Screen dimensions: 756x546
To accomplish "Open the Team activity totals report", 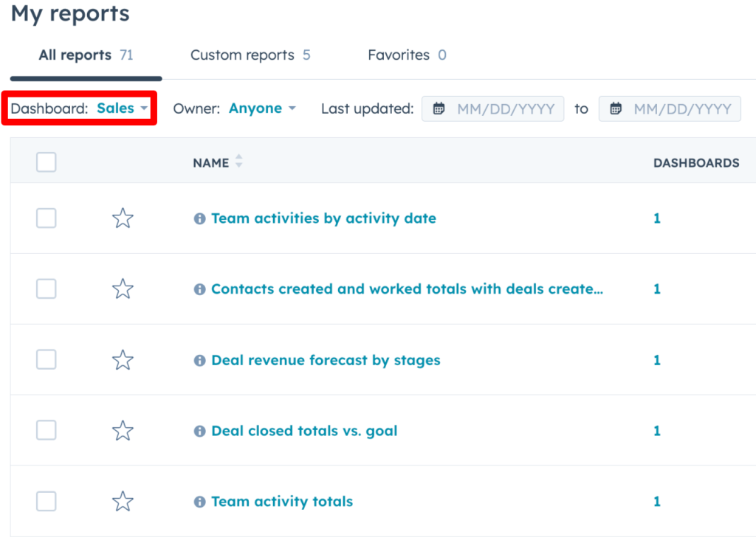I will click(x=282, y=502).
